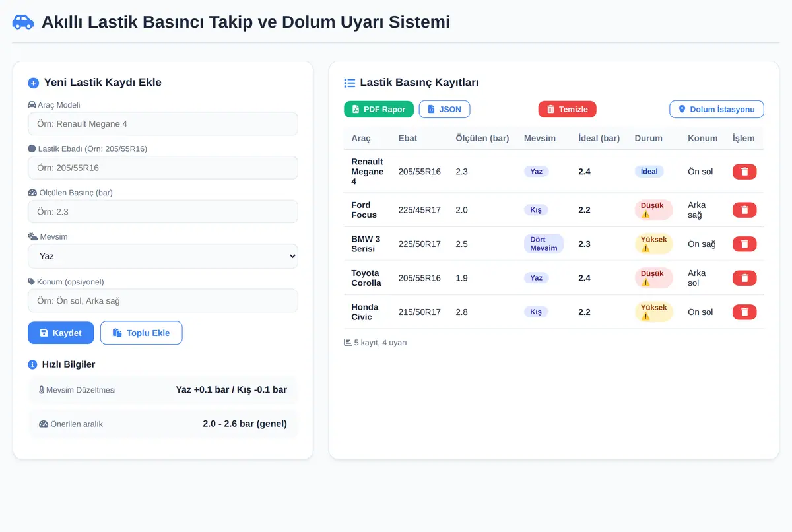The width and height of the screenshot is (792, 532).
Task: Click the 215/50R17 size cell
Action: (x=420, y=312)
